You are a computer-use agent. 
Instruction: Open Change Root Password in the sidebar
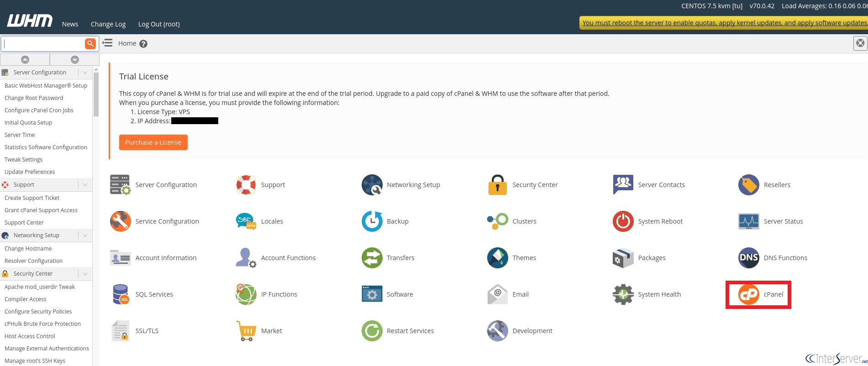pyautogui.click(x=34, y=98)
